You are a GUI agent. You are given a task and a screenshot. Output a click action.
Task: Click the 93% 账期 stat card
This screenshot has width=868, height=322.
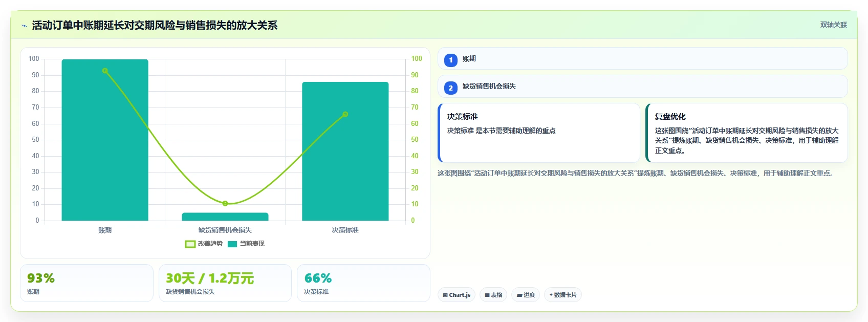point(86,283)
